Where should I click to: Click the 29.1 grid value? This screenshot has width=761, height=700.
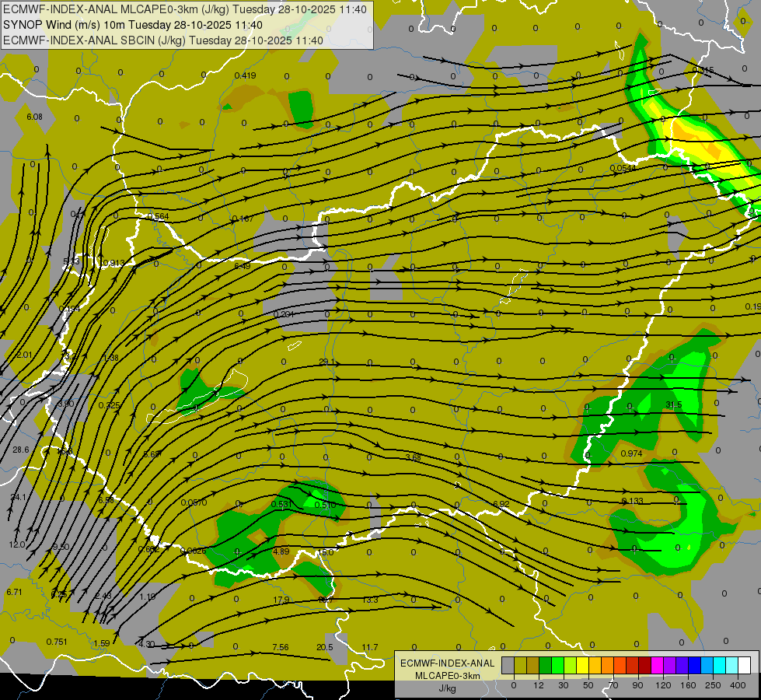[x=326, y=362]
